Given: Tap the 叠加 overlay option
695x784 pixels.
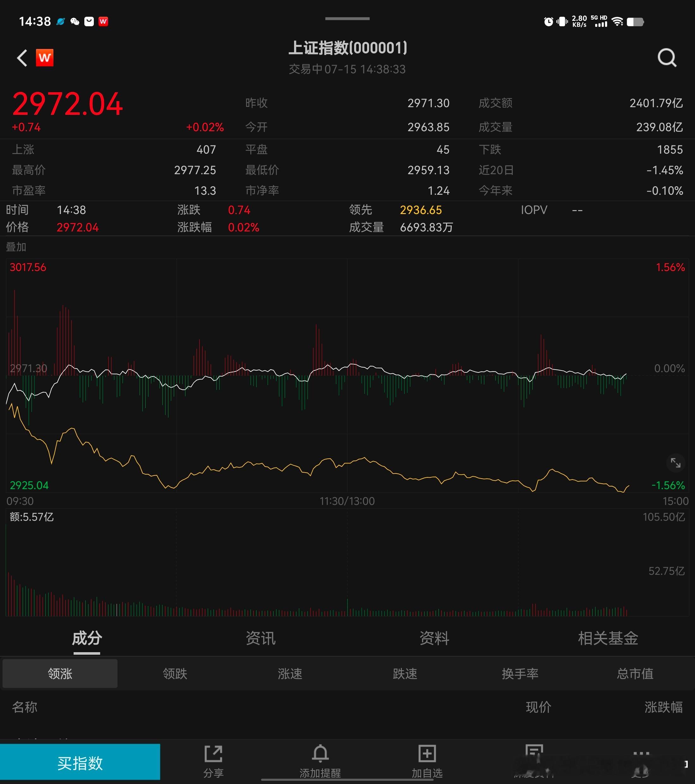Looking at the screenshot, I should [16, 247].
